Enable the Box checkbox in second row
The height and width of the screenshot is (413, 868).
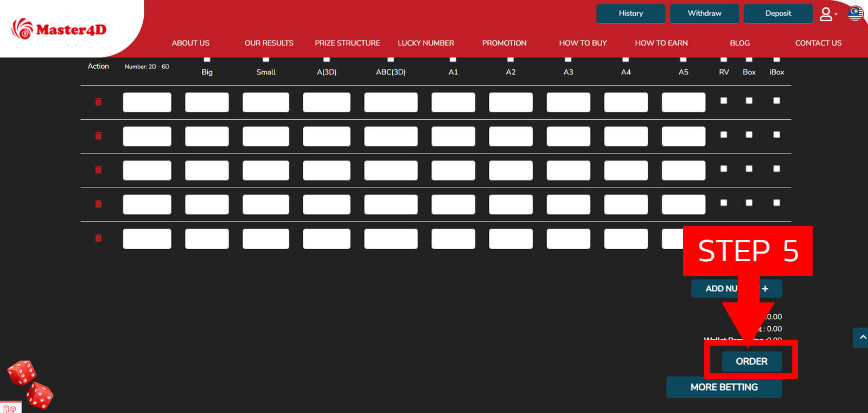click(x=749, y=135)
